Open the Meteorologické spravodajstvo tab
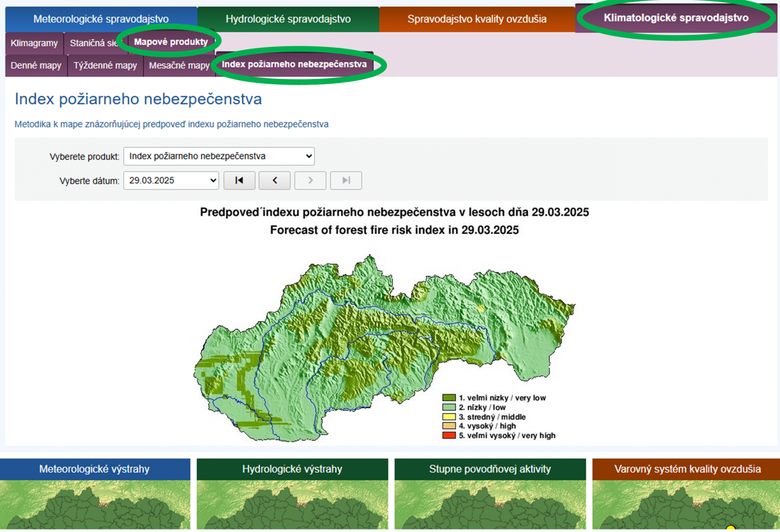This screenshot has width=780, height=532. click(x=101, y=19)
